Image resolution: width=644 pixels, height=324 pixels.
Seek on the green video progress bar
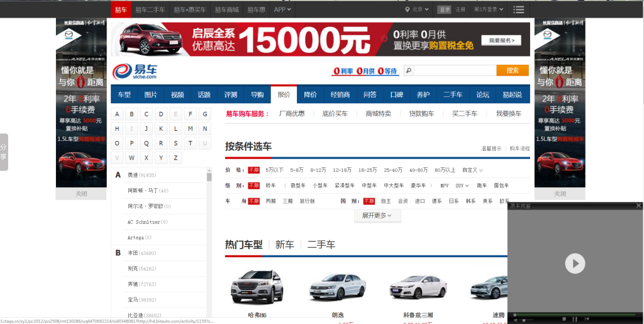point(575,314)
